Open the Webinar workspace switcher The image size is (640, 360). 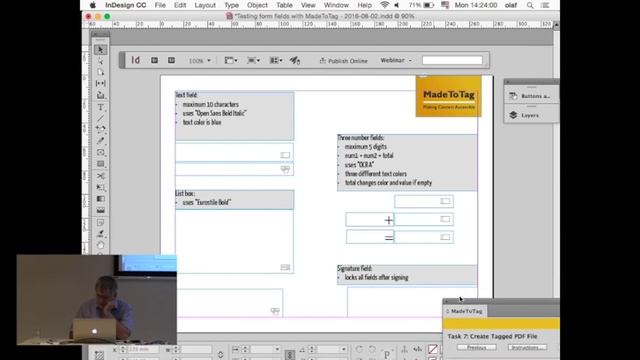point(396,60)
